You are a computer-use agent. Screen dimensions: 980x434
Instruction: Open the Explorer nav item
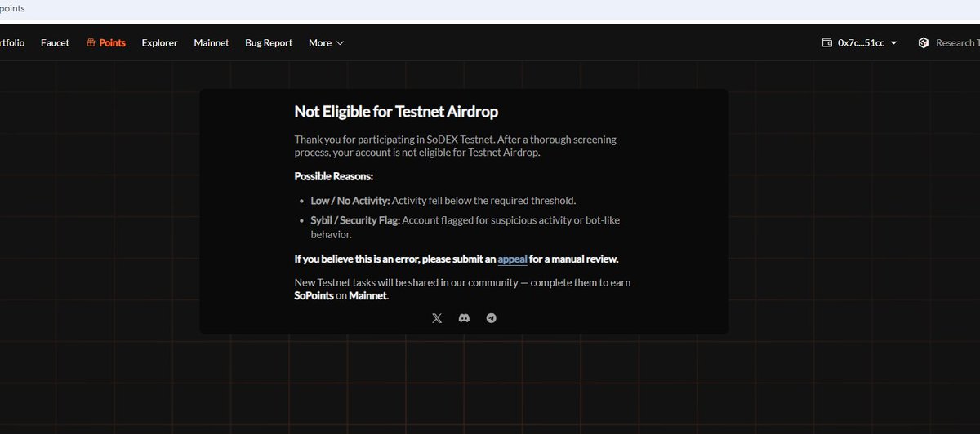[x=159, y=42]
